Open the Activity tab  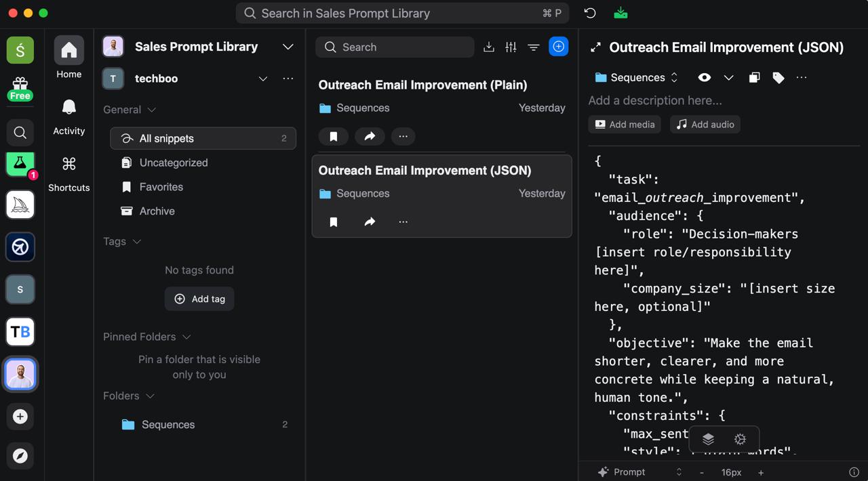coord(68,116)
